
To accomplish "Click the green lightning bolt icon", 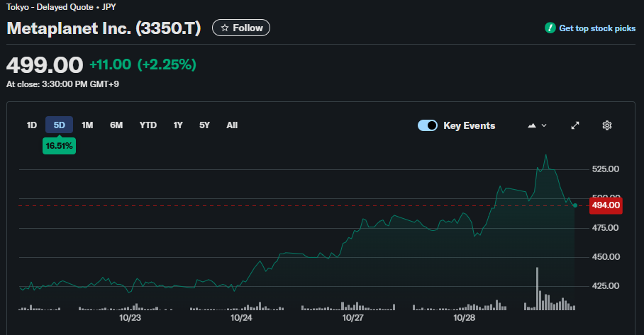I will pos(550,28).
